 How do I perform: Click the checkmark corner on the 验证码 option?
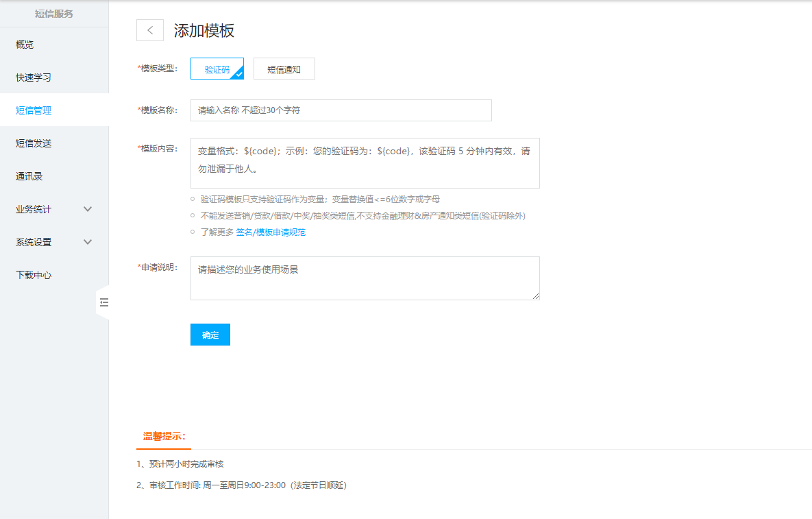240,75
